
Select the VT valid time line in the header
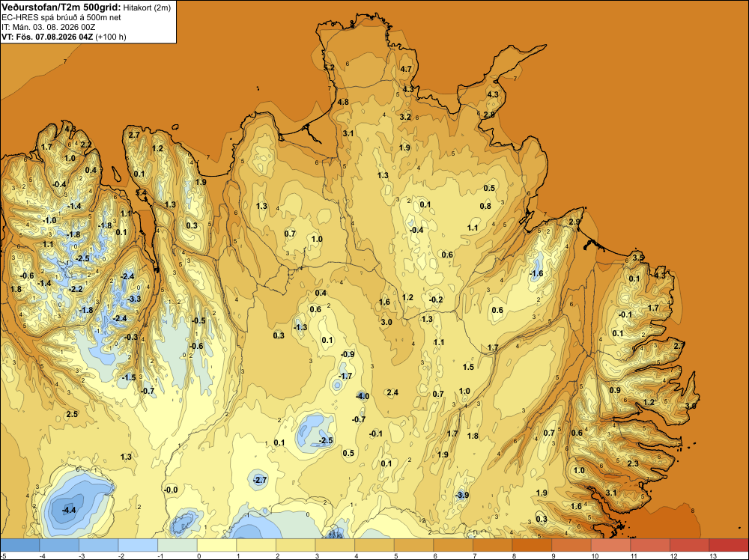(x=64, y=37)
